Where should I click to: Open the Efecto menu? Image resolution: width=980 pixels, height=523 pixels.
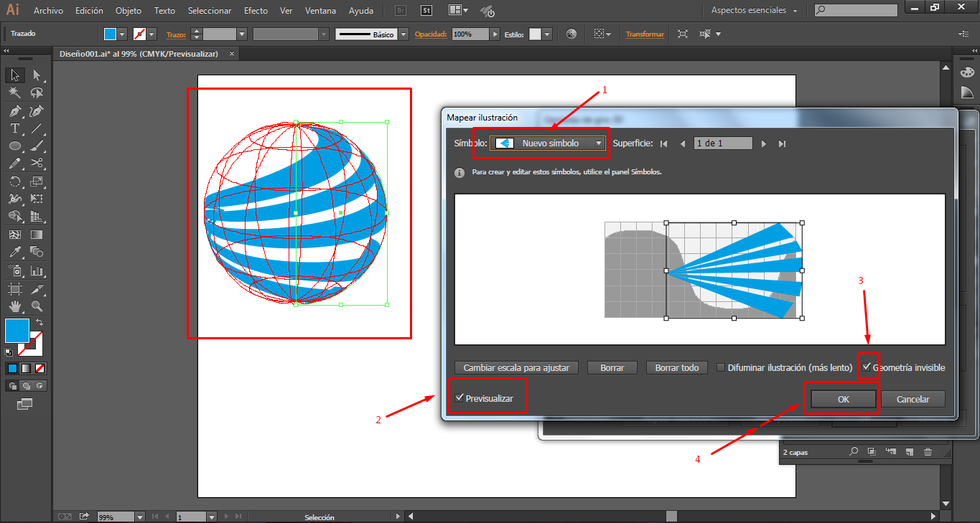click(256, 11)
